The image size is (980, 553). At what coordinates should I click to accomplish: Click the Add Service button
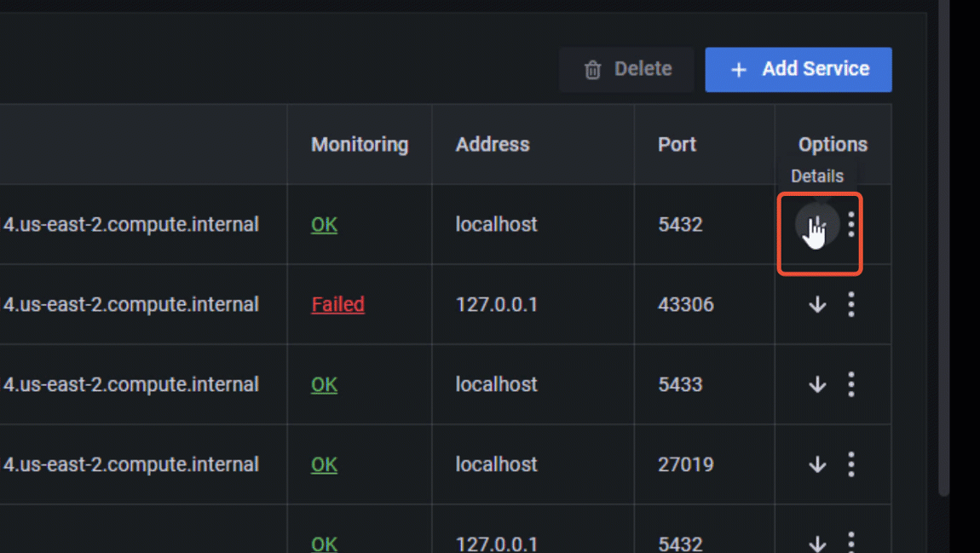coord(798,70)
